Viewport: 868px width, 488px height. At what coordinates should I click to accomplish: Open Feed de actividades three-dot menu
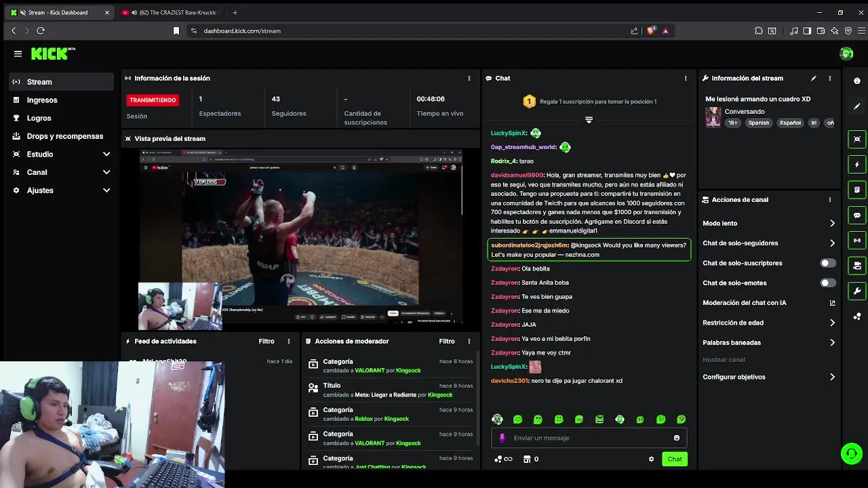tap(289, 341)
